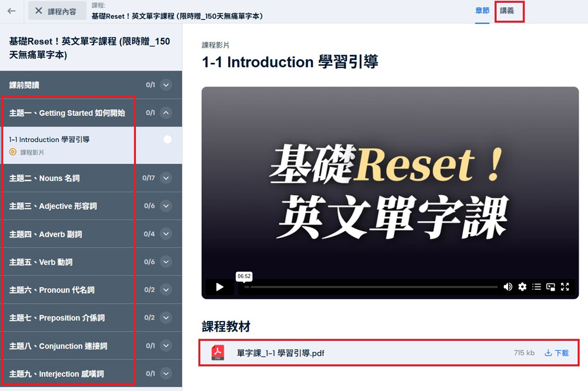
Task: Select 主題二 Nouns 名詞 section title
Action: click(45, 178)
